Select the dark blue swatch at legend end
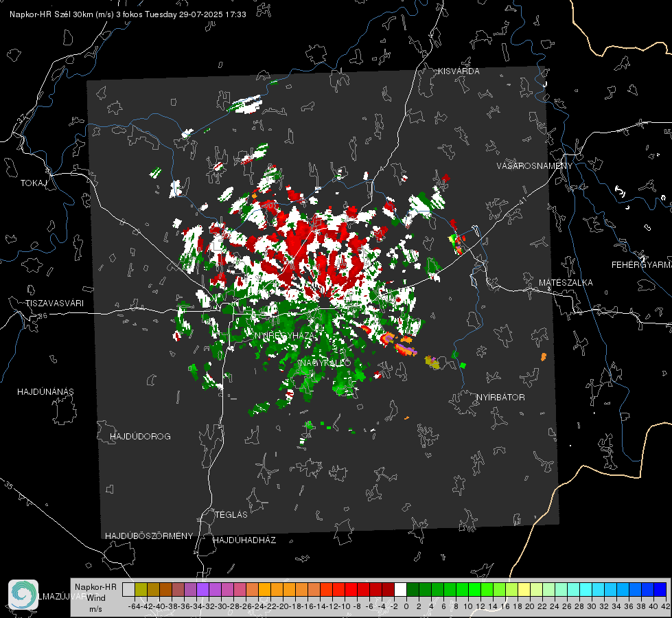This screenshot has height=618, width=672. (x=660, y=589)
